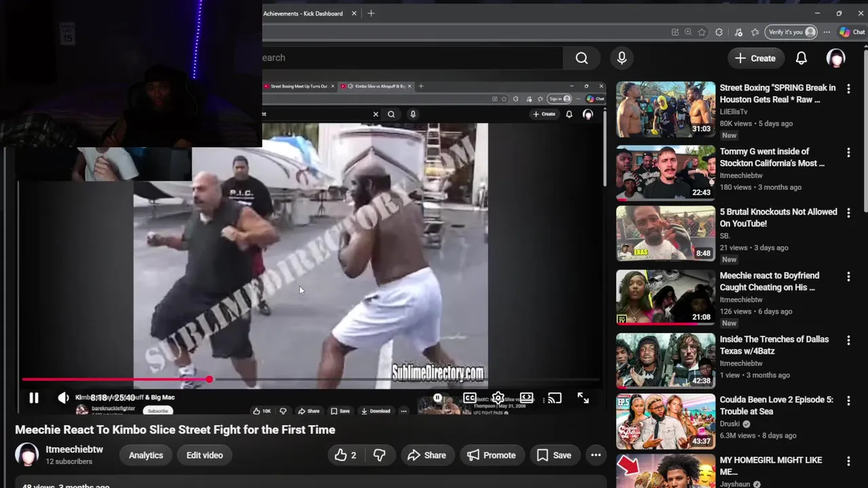
Task: Click the YouTube search magnifier button
Action: click(x=582, y=58)
